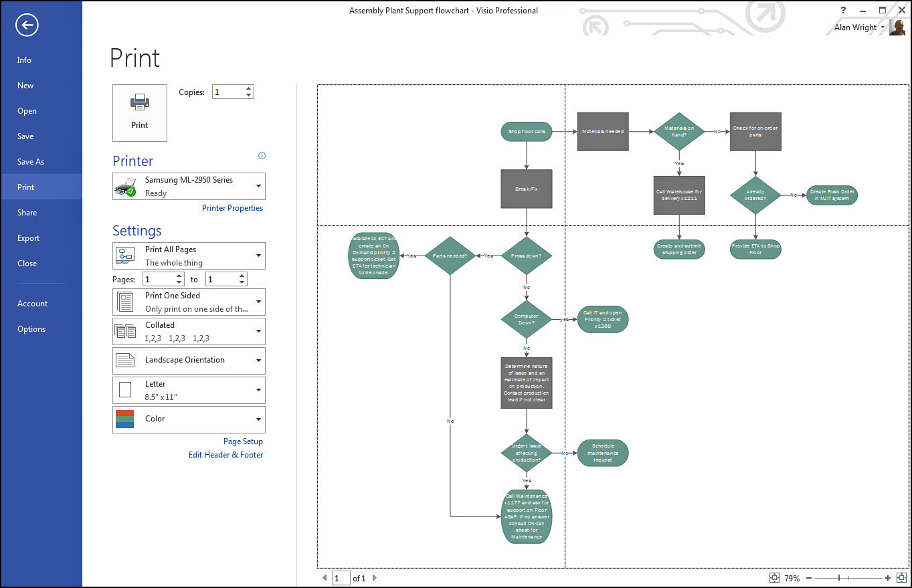
Task: Click the Page Setup link
Action: click(243, 442)
